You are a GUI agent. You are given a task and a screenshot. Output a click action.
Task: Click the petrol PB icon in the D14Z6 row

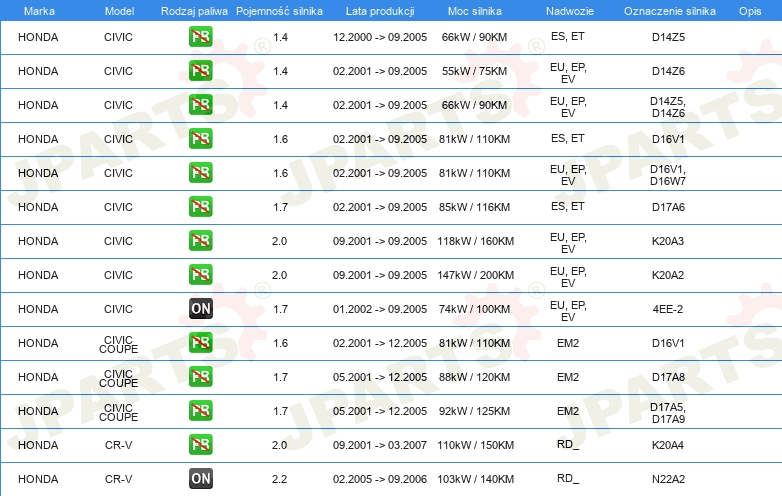coord(200,72)
